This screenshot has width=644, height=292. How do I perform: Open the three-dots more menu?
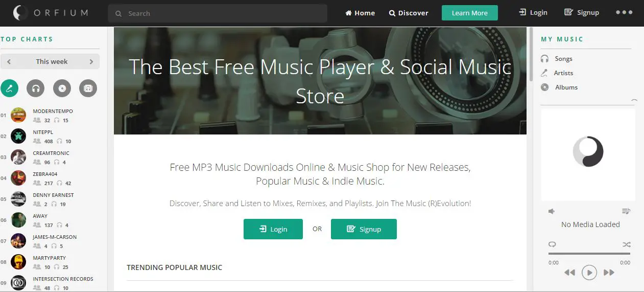tap(624, 13)
